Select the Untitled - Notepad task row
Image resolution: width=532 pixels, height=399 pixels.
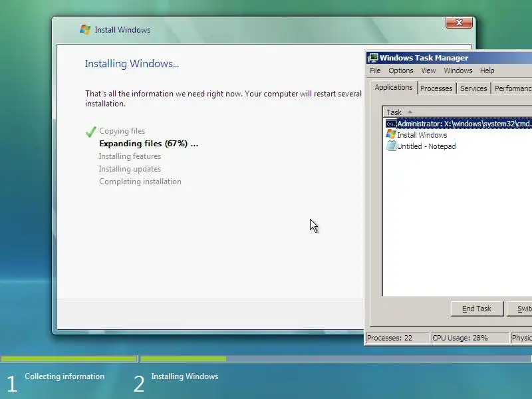click(x=459, y=146)
